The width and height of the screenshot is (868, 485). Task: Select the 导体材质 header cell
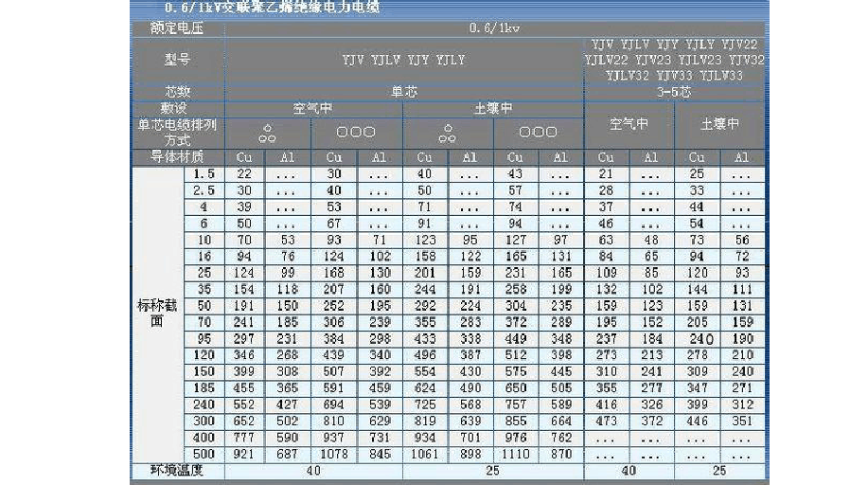click(x=177, y=157)
